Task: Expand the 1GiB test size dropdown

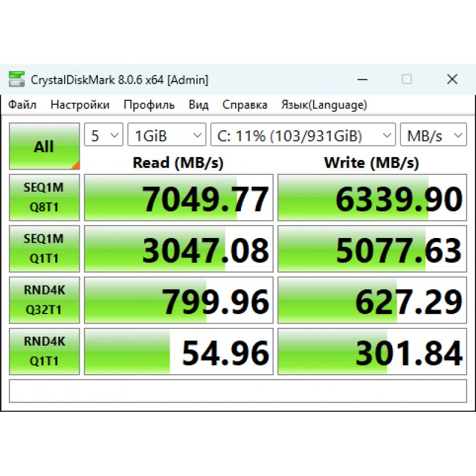Action: tap(167, 136)
